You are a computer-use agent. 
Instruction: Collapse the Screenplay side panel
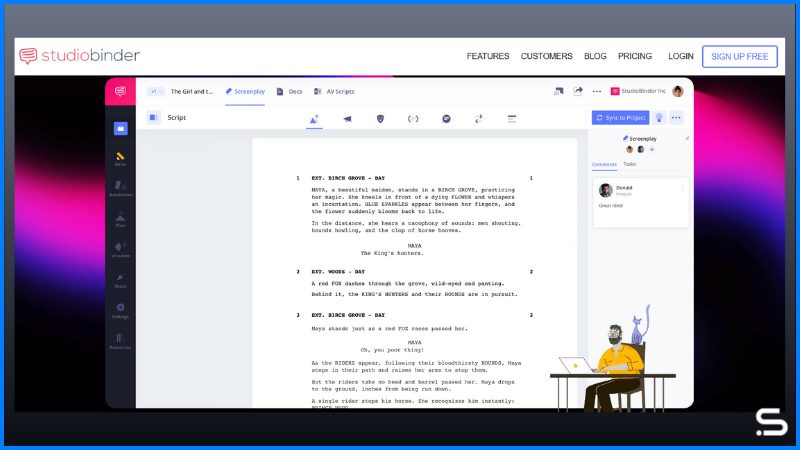tap(687, 138)
